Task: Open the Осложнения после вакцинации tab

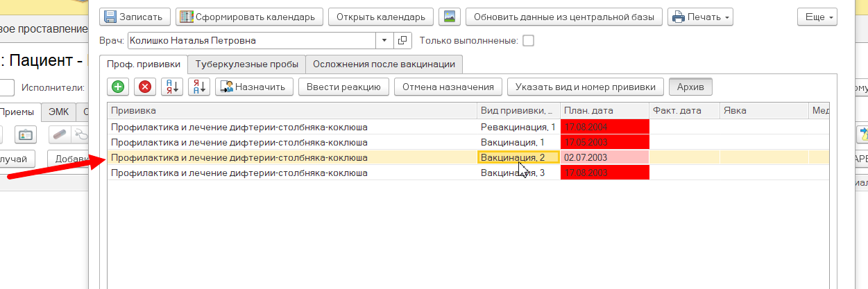Action: (384, 64)
